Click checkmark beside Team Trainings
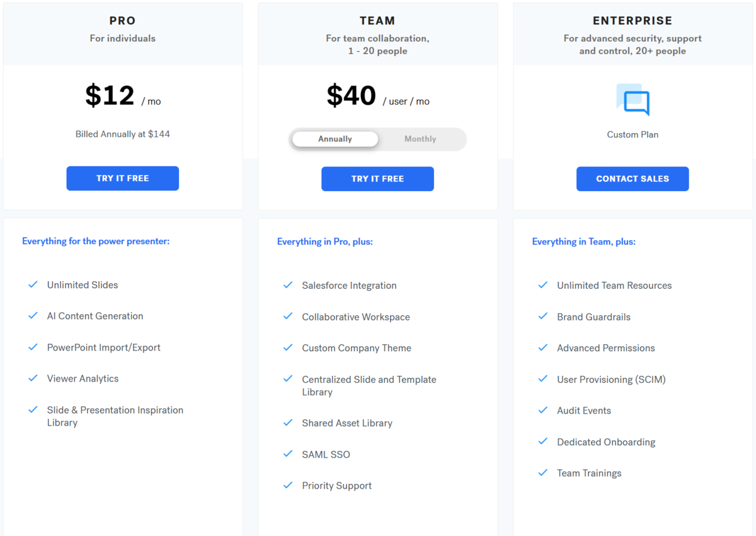 coord(543,472)
